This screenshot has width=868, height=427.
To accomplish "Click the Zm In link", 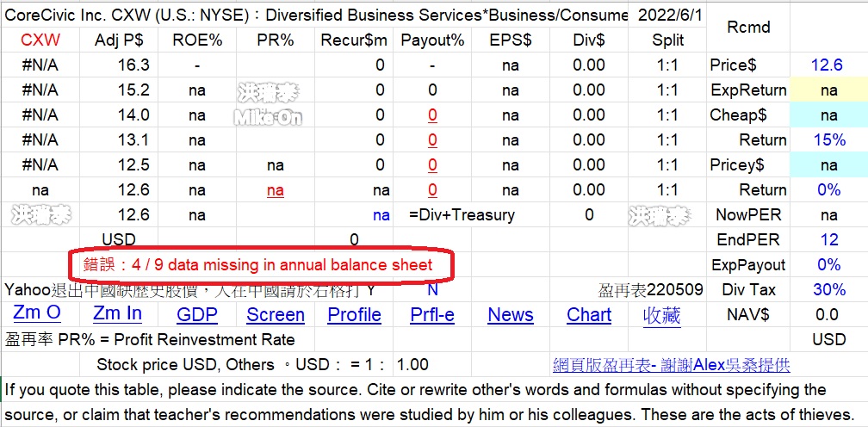I will click(117, 314).
